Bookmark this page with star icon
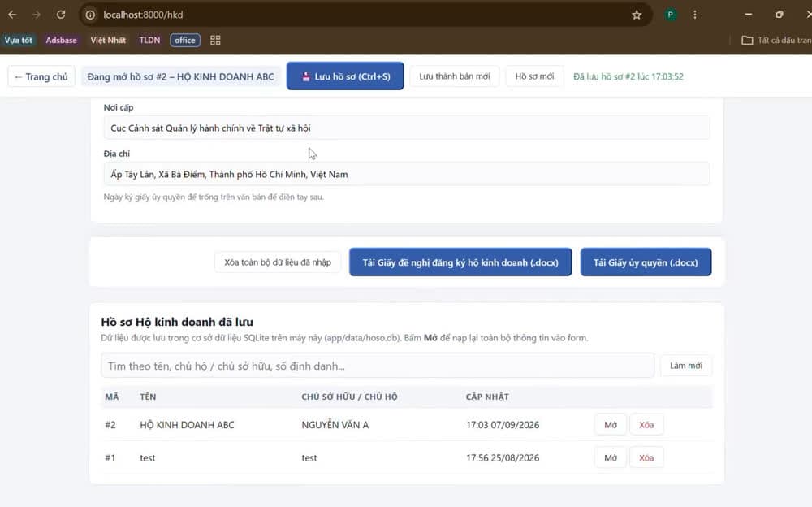The height and width of the screenshot is (507, 812). click(x=637, y=15)
